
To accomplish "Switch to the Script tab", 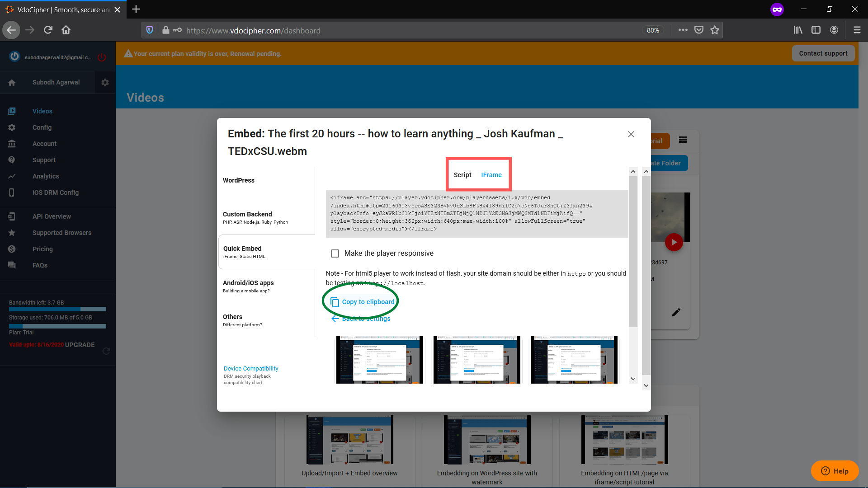I will (462, 175).
